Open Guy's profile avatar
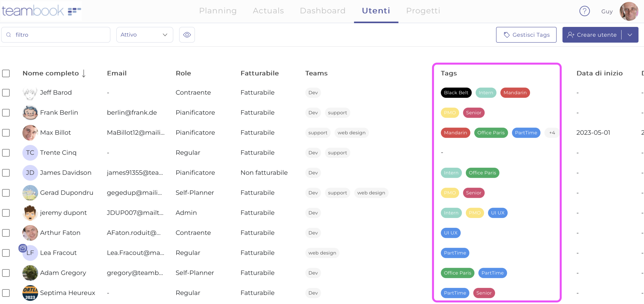 (x=629, y=11)
